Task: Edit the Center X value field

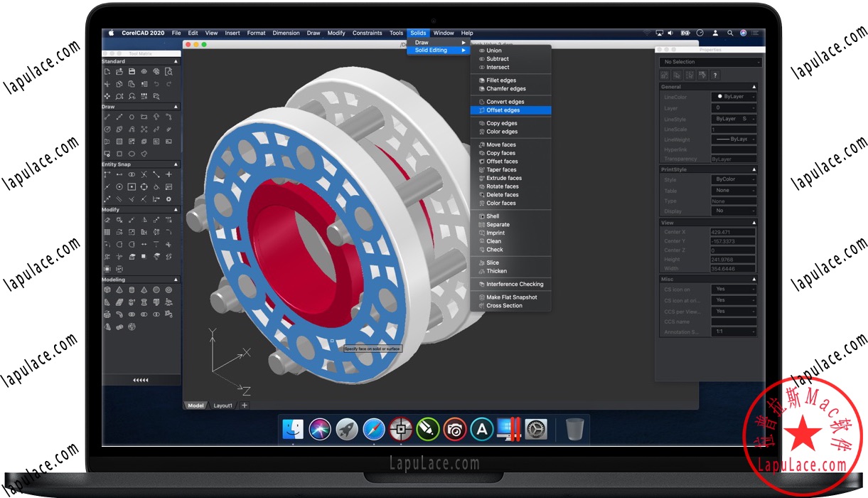Action: [733, 231]
